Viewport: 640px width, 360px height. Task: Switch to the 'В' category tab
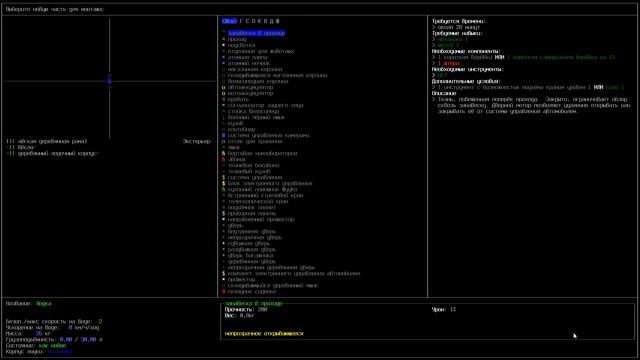[266, 21]
